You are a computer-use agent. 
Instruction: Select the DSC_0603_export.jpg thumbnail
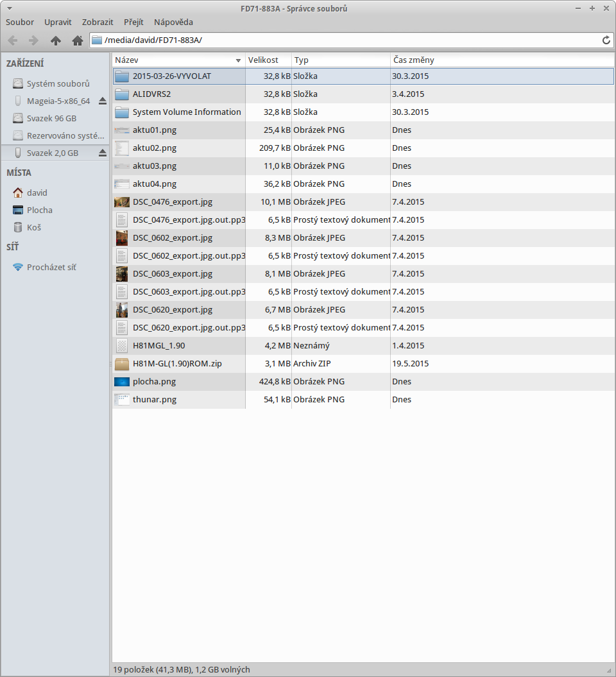click(122, 274)
